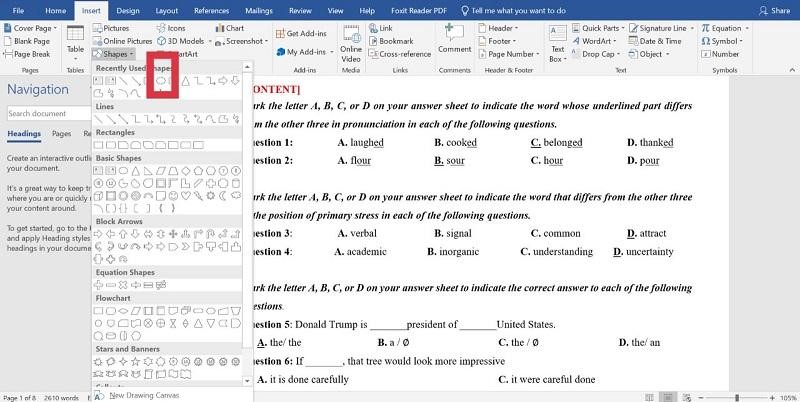The width and height of the screenshot is (800, 402).
Task: Insert a Text Box
Action: [558, 44]
